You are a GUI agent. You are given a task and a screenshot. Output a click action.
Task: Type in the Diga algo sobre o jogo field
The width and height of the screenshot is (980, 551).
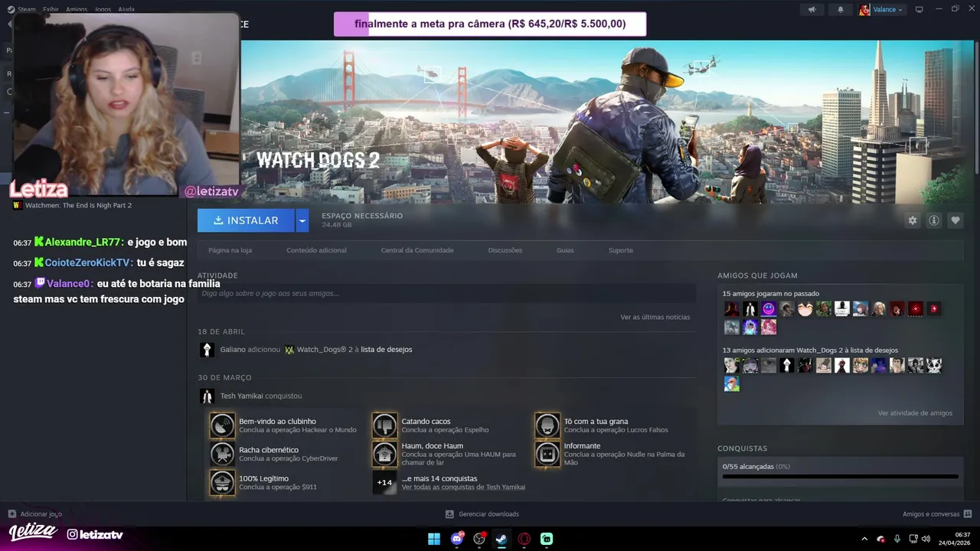point(446,293)
